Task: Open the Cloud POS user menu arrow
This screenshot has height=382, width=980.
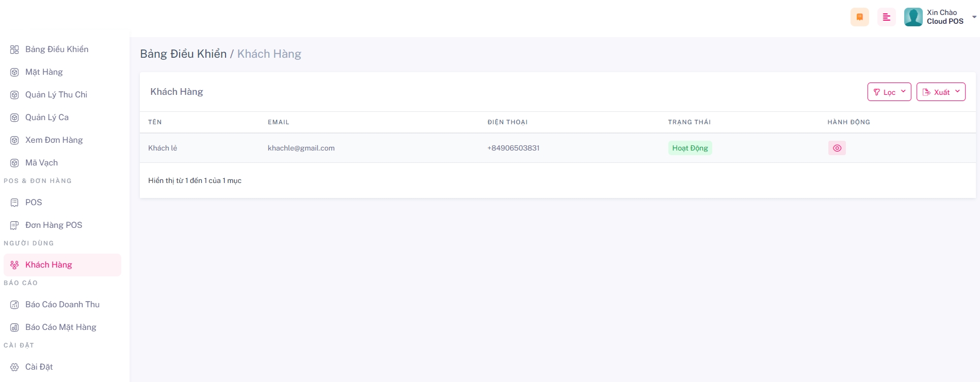Action: [974, 17]
